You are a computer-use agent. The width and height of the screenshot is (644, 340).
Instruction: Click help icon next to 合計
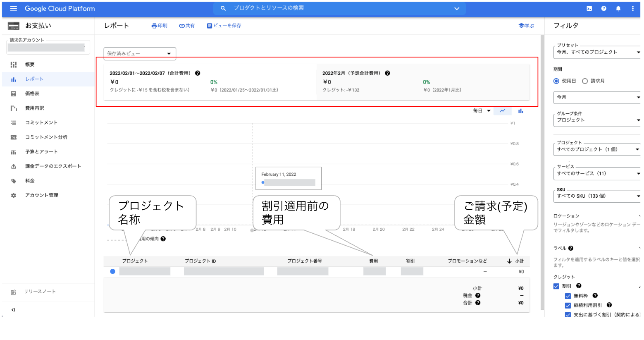(x=478, y=303)
